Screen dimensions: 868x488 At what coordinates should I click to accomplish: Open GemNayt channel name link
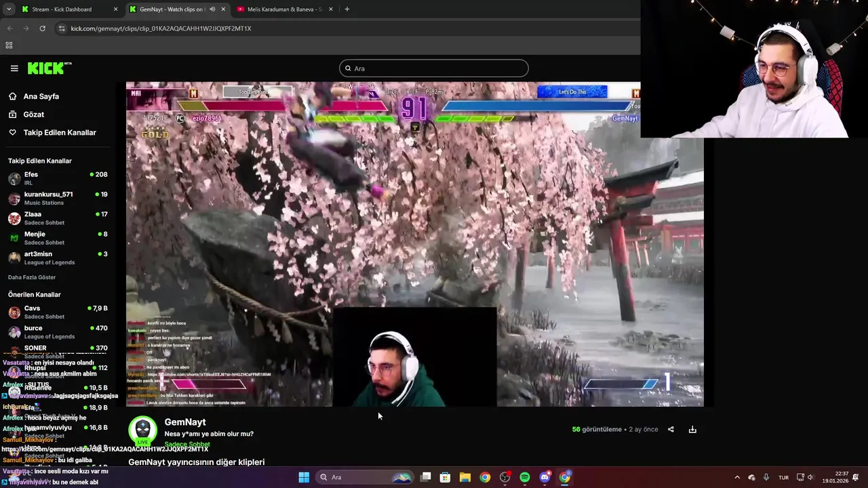click(x=185, y=422)
